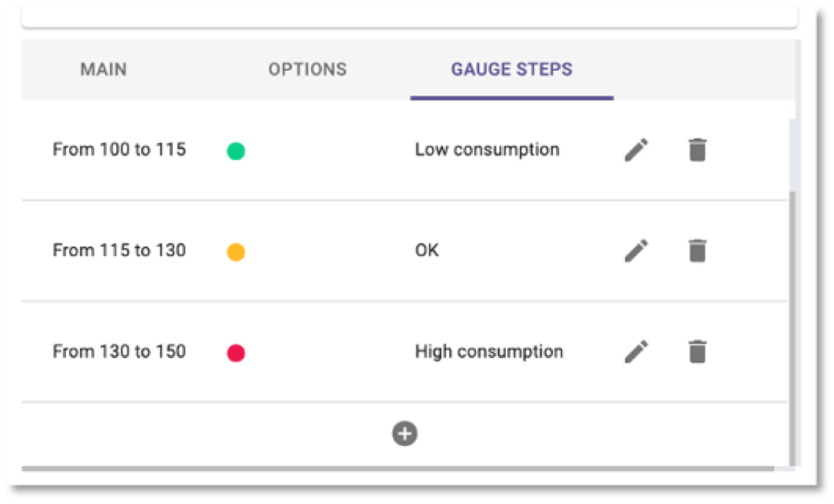Image resolution: width=834 pixels, height=504 pixels.
Task: Click the Low consumption label
Action: (x=487, y=150)
